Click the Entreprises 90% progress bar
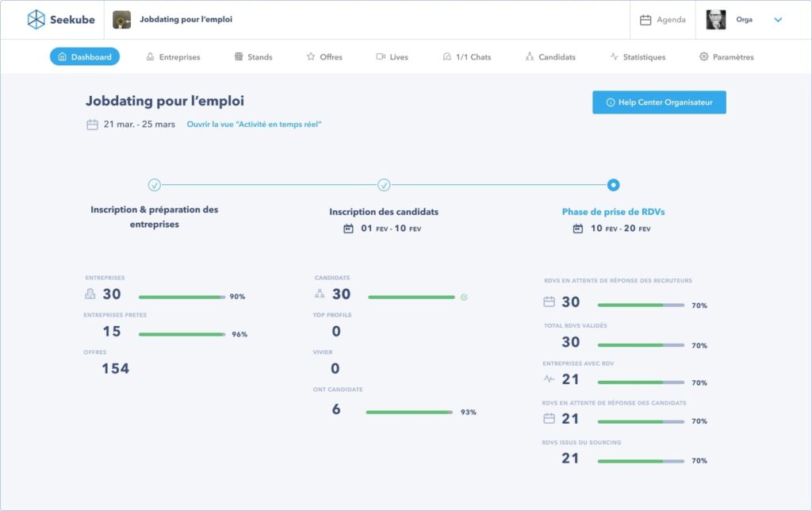The height and width of the screenshot is (511, 812). pos(182,297)
